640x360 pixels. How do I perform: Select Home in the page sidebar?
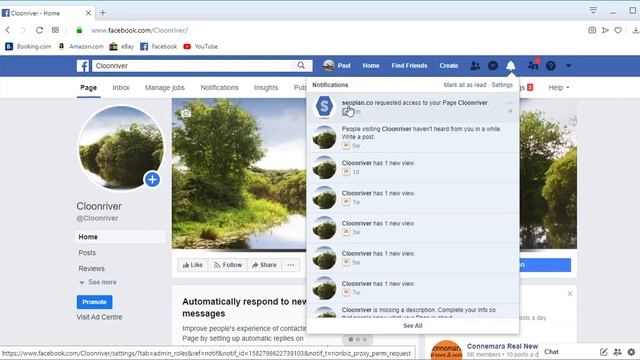tap(120, 237)
